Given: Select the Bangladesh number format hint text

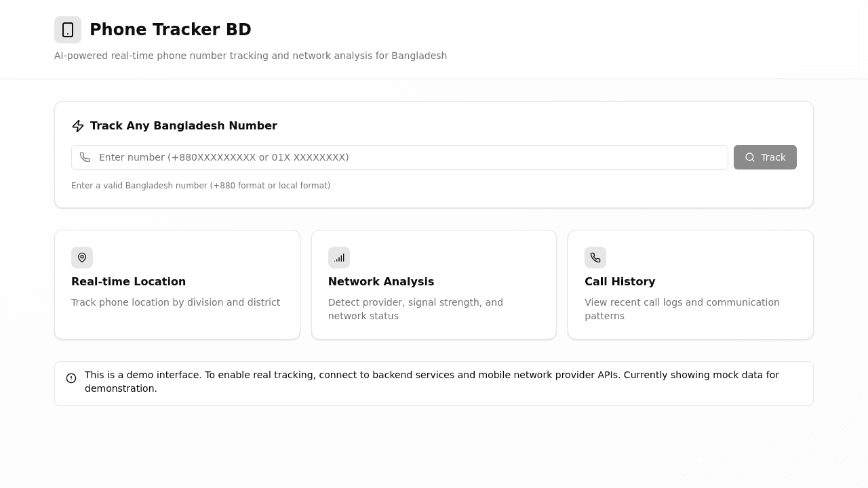Looking at the screenshot, I should click(201, 185).
